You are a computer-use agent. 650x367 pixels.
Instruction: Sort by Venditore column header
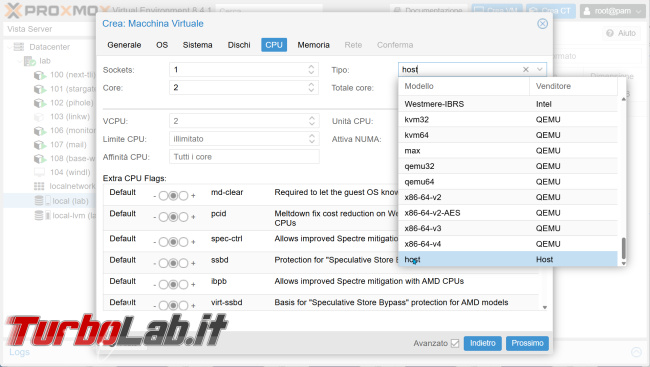tap(573, 86)
